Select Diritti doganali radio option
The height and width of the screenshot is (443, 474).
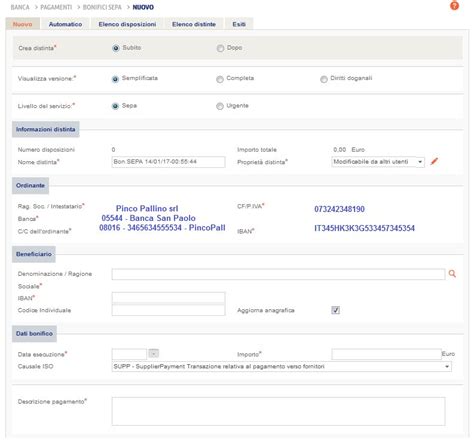tap(324, 79)
